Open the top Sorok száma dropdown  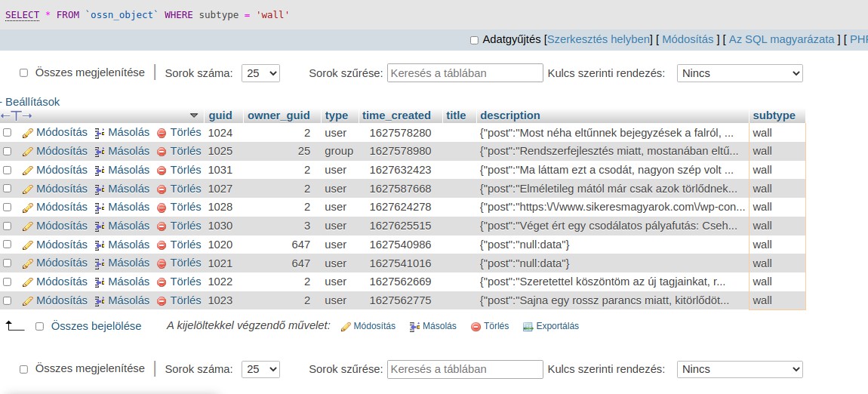click(260, 73)
